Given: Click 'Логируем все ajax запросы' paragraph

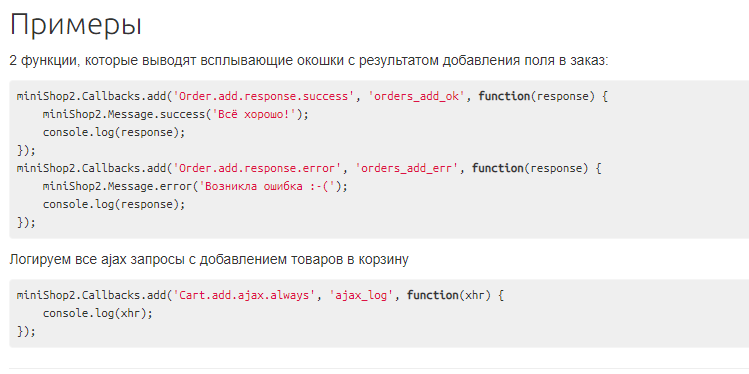Looking at the screenshot, I should tap(209, 260).
